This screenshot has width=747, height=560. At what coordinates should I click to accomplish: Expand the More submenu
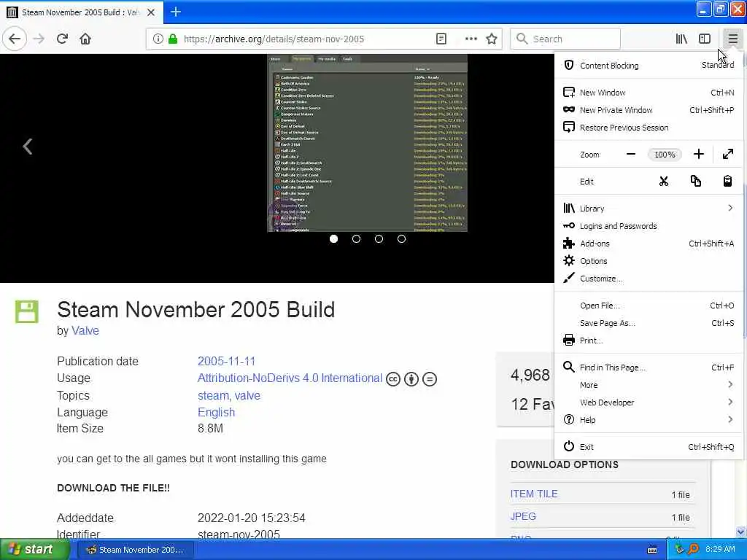(649, 385)
